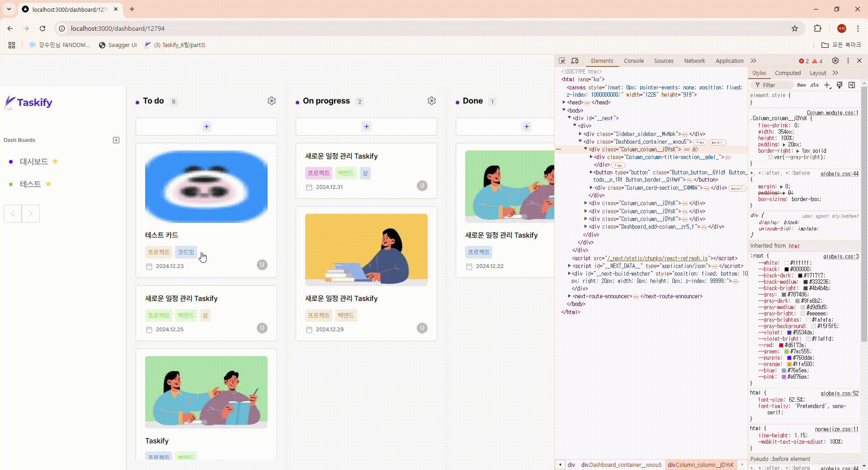Switch to the Network tab
This screenshot has height=470, width=868.
[x=694, y=61]
